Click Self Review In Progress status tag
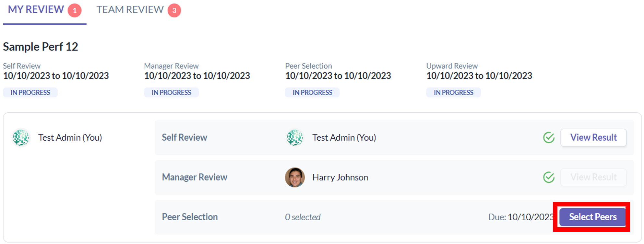The width and height of the screenshot is (644, 244). pos(30,93)
